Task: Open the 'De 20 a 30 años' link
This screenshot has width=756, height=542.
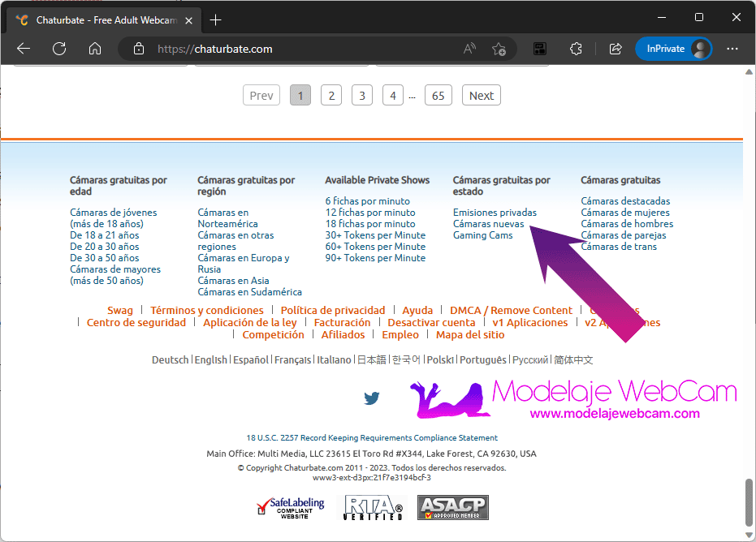Action: pos(105,247)
